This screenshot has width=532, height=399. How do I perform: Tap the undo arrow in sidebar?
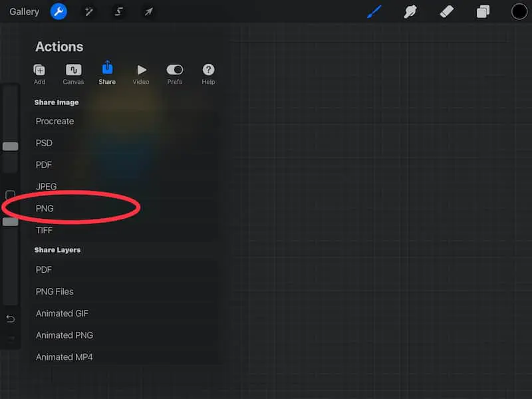coord(11,319)
